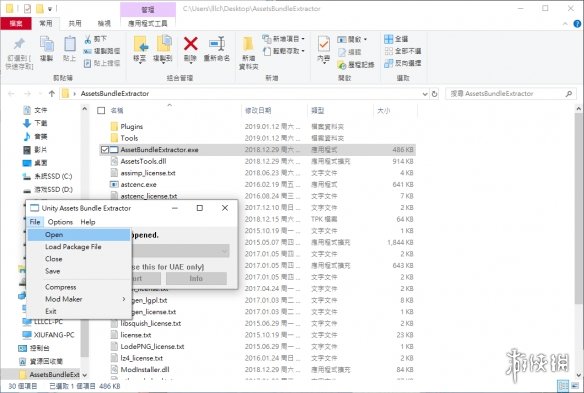Click Select all (全選) in ribbon
Image resolution: width=584 pixels, height=393 pixels.
tap(396, 39)
